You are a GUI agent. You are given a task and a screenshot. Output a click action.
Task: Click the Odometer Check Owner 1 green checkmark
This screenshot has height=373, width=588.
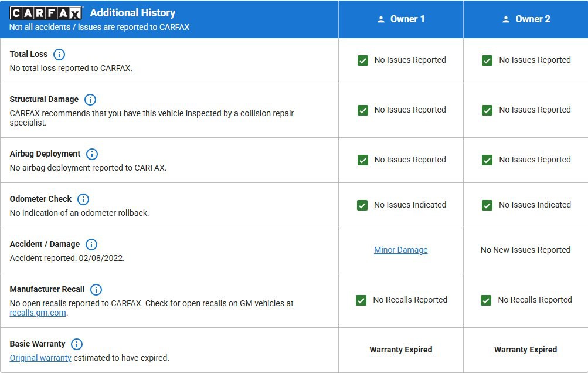(362, 205)
